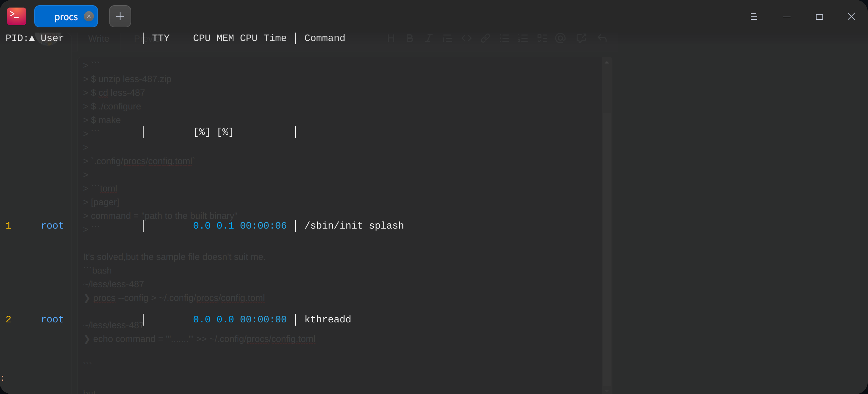Insert a numbered list
The image size is (868, 394).
click(523, 38)
